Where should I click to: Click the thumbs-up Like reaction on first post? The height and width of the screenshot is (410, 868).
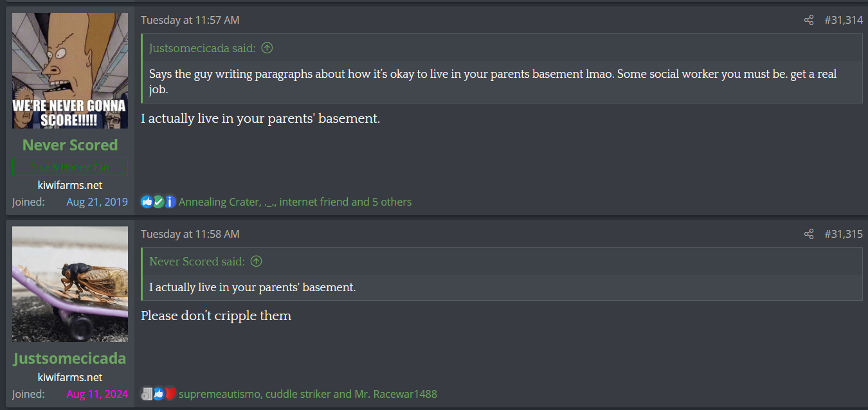[147, 202]
